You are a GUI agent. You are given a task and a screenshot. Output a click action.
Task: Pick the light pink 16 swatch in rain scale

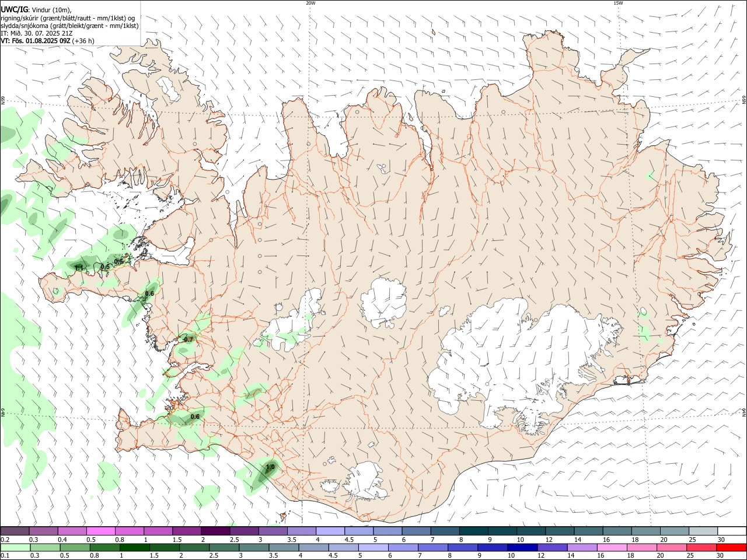[612, 548]
